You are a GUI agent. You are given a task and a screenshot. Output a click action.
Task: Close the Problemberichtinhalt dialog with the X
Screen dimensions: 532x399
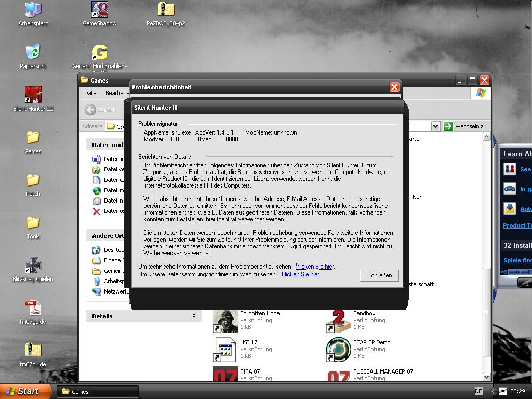click(394, 87)
